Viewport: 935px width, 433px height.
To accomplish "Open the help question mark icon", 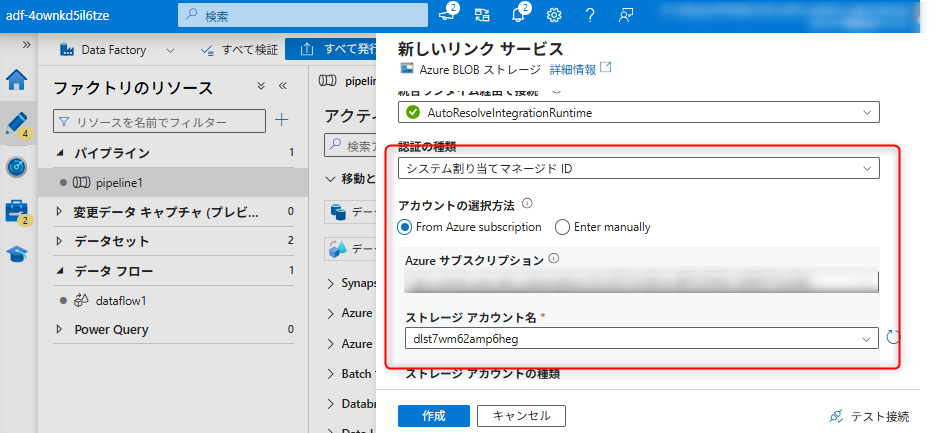I will (590, 15).
